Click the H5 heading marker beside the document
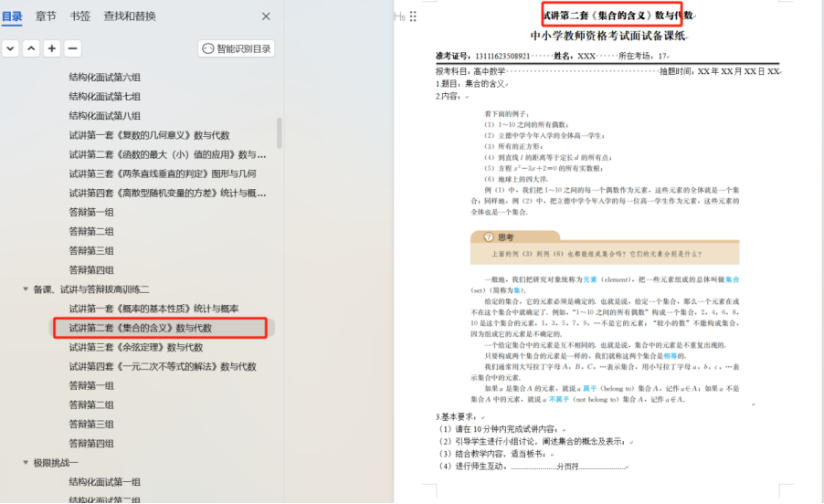 point(399,16)
